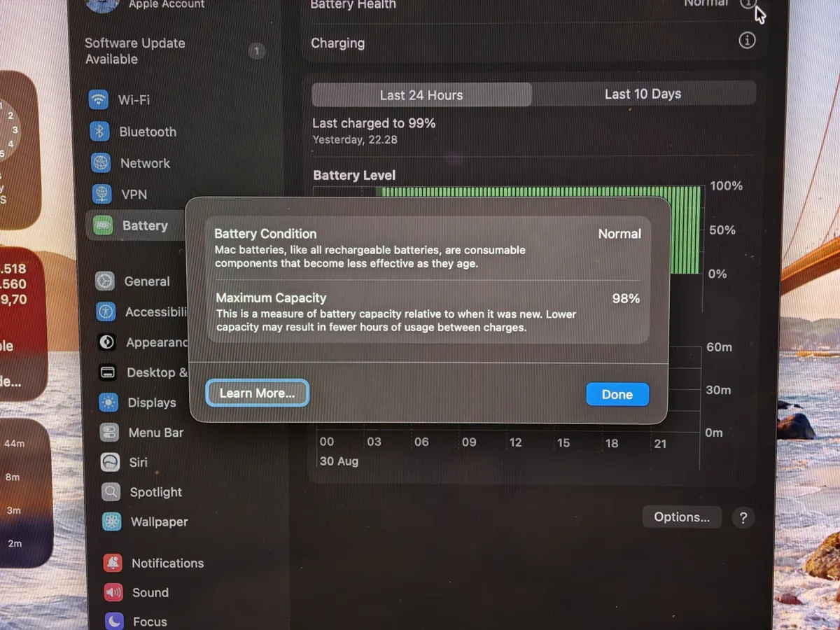Select the Displays label in sidebar
The image size is (840, 630).
coord(152,402)
